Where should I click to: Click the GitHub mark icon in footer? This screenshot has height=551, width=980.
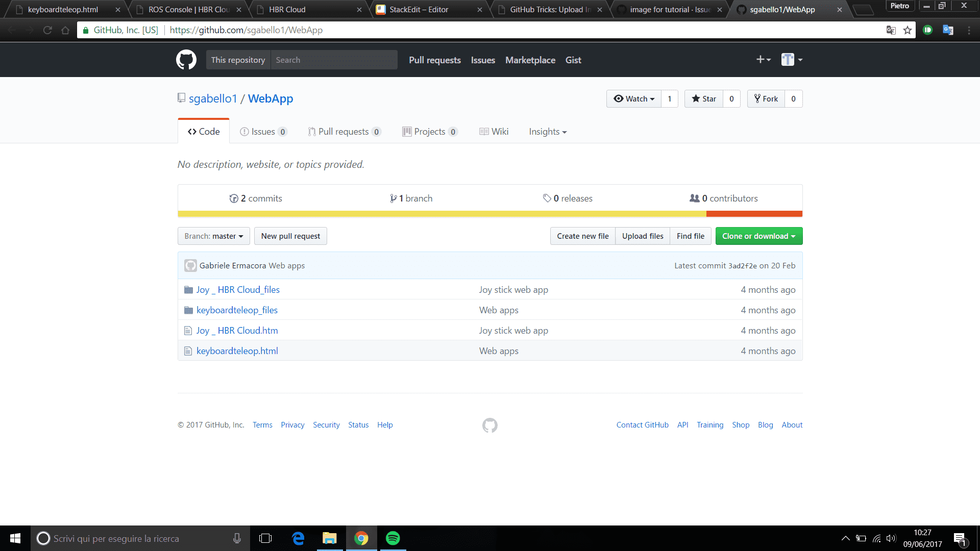[x=489, y=425]
